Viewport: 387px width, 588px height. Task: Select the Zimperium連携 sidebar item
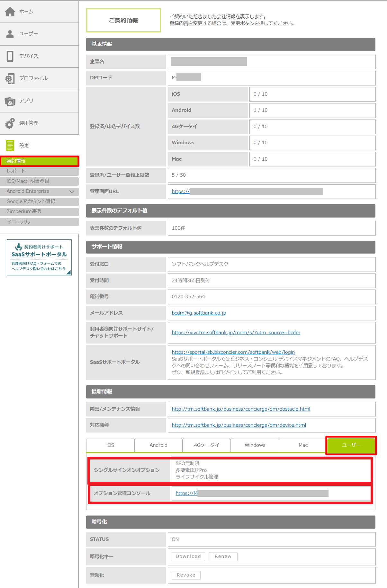point(24,211)
